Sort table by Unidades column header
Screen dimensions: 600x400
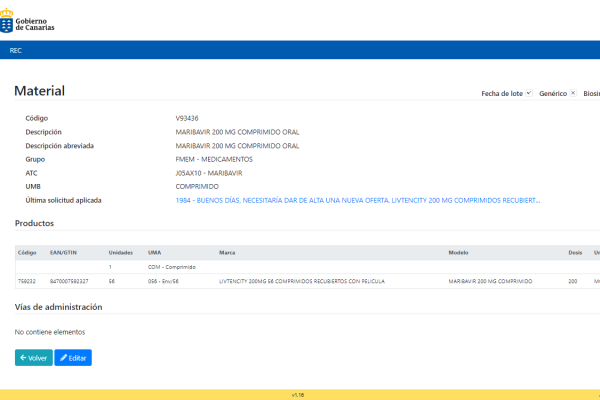tap(120, 252)
